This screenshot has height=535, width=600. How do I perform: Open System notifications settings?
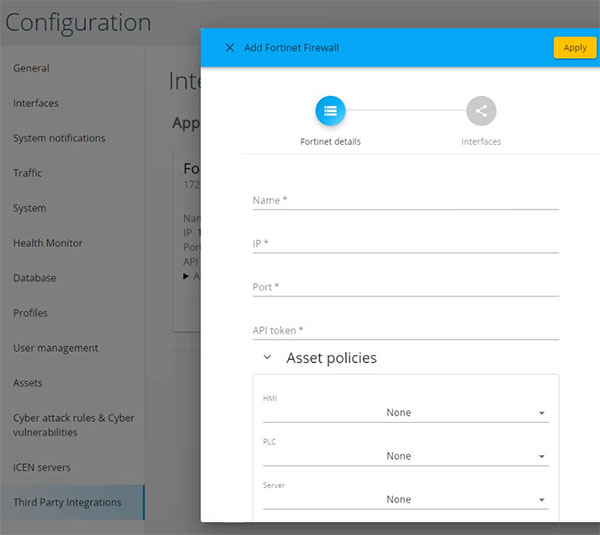[59, 138]
